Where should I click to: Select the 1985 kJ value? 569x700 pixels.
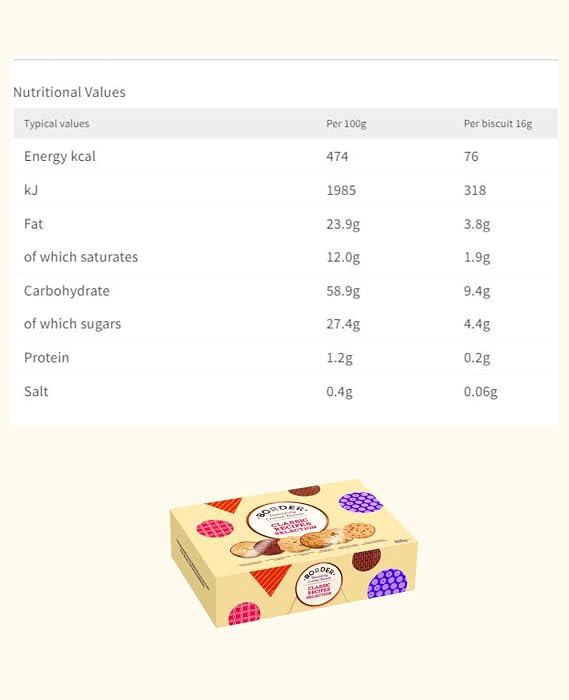point(341,190)
